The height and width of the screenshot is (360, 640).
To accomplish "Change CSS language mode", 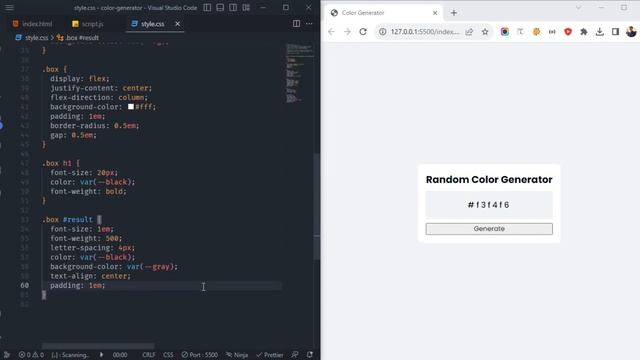I will [168, 355].
